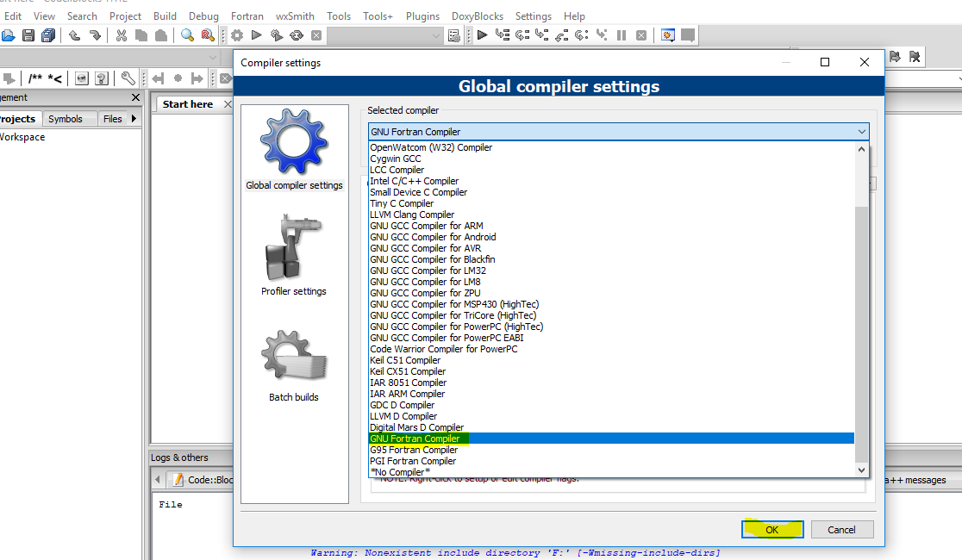Open the Debugging windows icon
Viewport: 962px width, 560px height.
(668, 35)
